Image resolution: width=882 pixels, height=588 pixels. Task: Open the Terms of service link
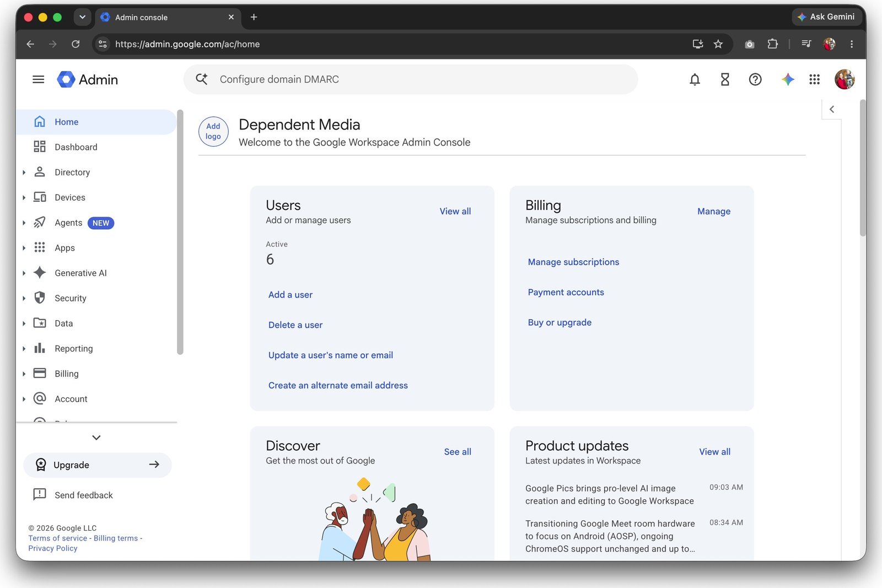(x=58, y=538)
